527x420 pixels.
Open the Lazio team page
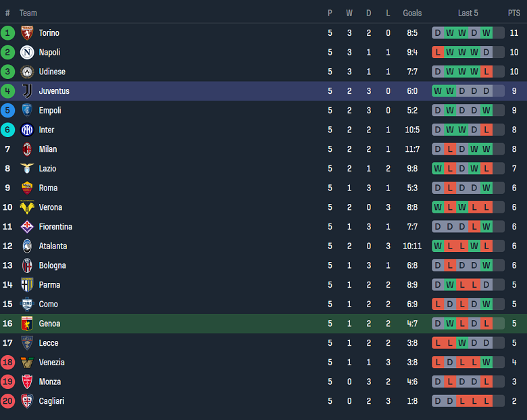click(47, 169)
